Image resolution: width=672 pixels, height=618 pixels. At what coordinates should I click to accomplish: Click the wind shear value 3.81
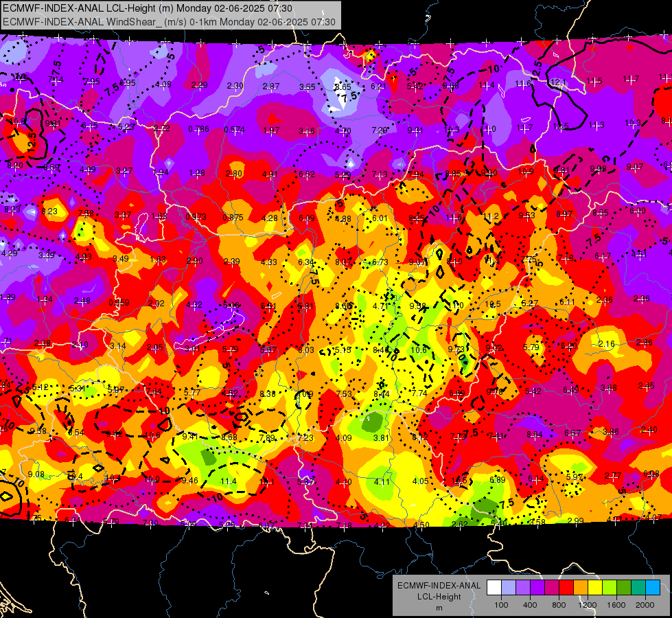click(381, 437)
